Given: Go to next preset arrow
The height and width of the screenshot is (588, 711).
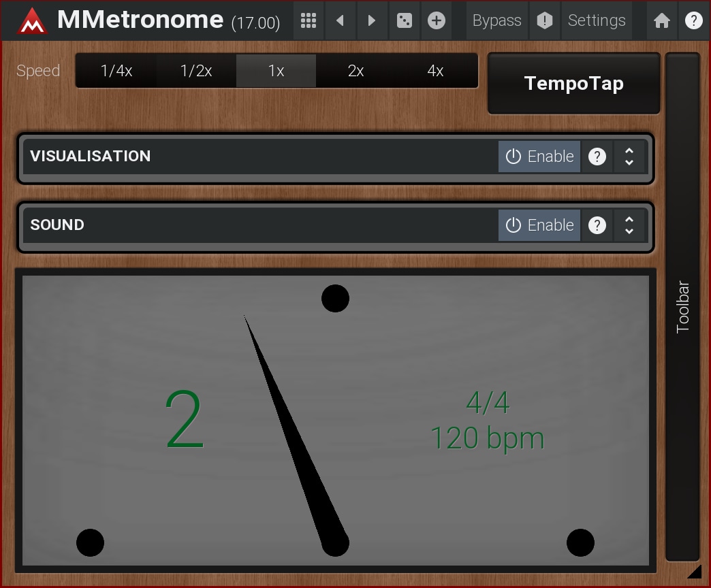Looking at the screenshot, I should [x=372, y=21].
